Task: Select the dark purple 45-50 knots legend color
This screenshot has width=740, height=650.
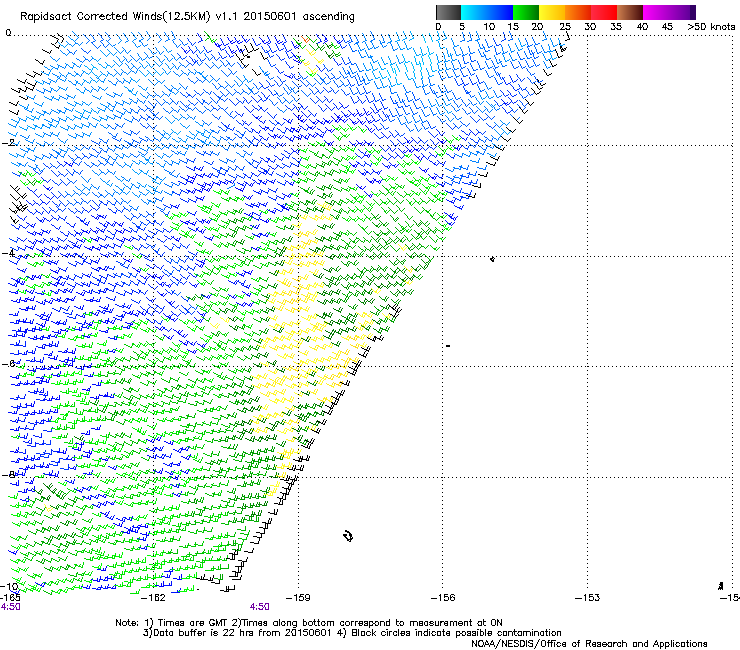Action: point(682,12)
